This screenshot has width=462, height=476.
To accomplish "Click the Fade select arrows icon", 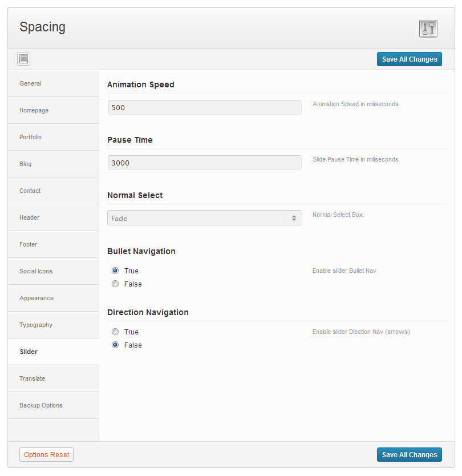I will [294, 218].
